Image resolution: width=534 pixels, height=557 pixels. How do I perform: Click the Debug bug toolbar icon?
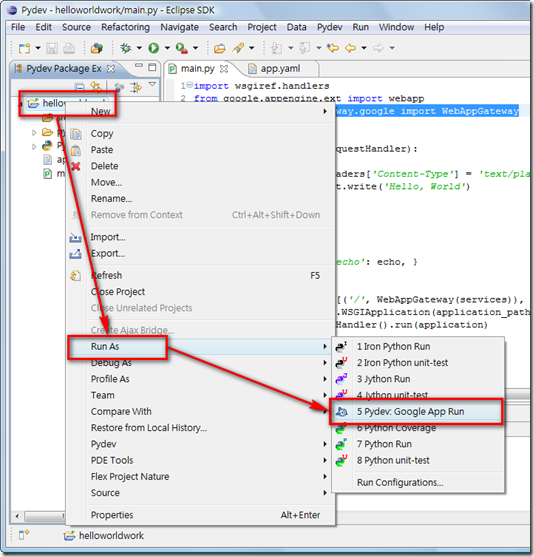pos(126,48)
